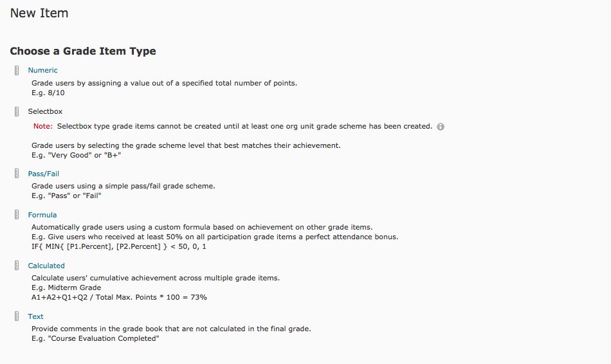Click the icon beside the Formula item type
This screenshot has width=611, height=364.
click(17, 215)
